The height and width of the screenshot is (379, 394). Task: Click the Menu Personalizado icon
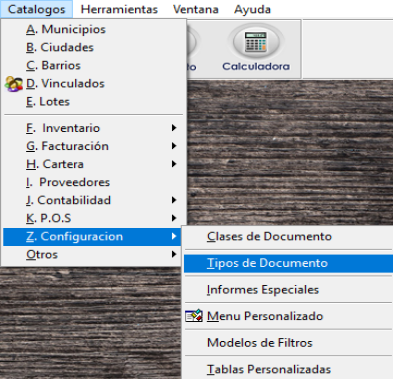[x=194, y=316]
